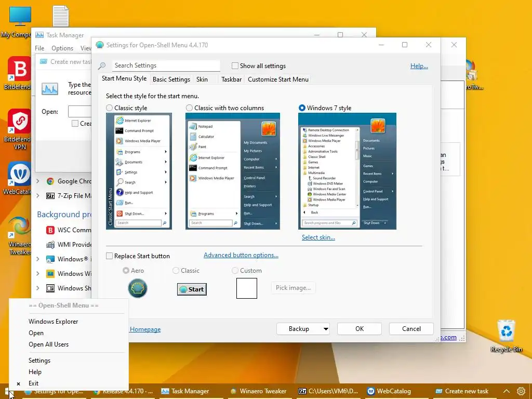The height and width of the screenshot is (399, 532).
Task: Choose Windows Explorer in context menu
Action: tap(54, 321)
